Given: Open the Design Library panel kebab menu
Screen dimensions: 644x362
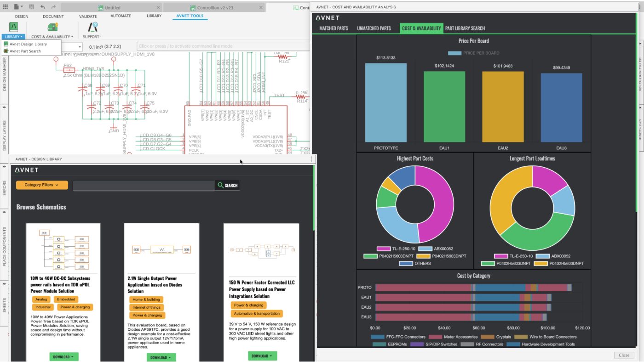Looking at the screenshot, I should point(311,159).
